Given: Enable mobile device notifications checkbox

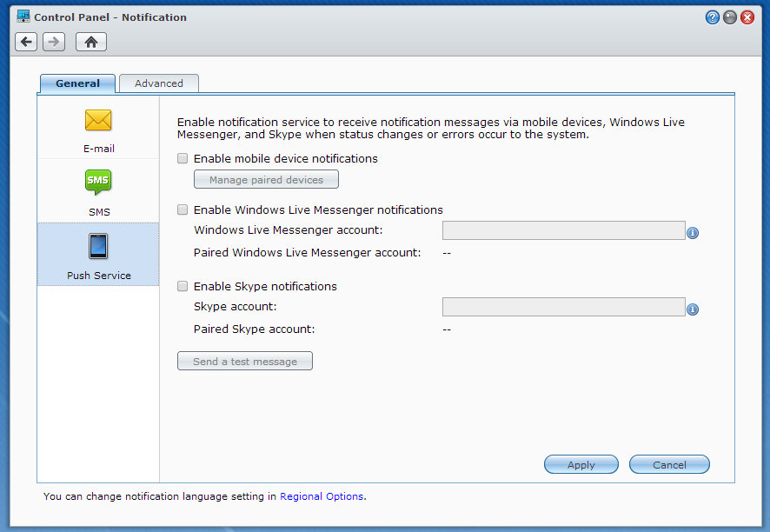Looking at the screenshot, I should [x=183, y=158].
